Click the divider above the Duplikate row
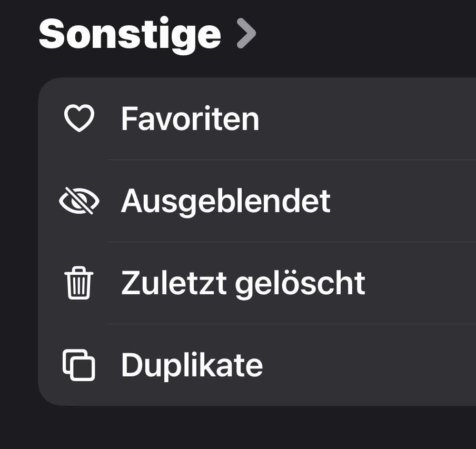The width and height of the screenshot is (476, 449). tap(290, 324)
